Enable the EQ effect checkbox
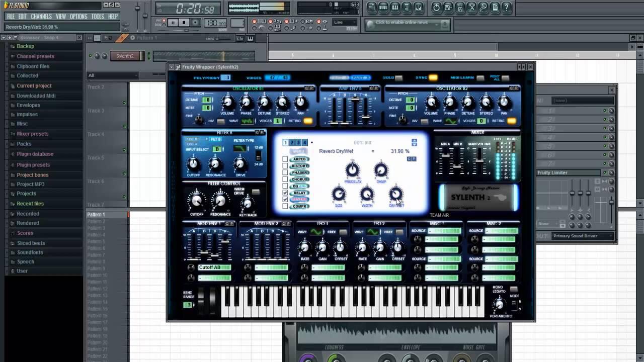Screen dimensions: 644x362 (x=285, y=186)
